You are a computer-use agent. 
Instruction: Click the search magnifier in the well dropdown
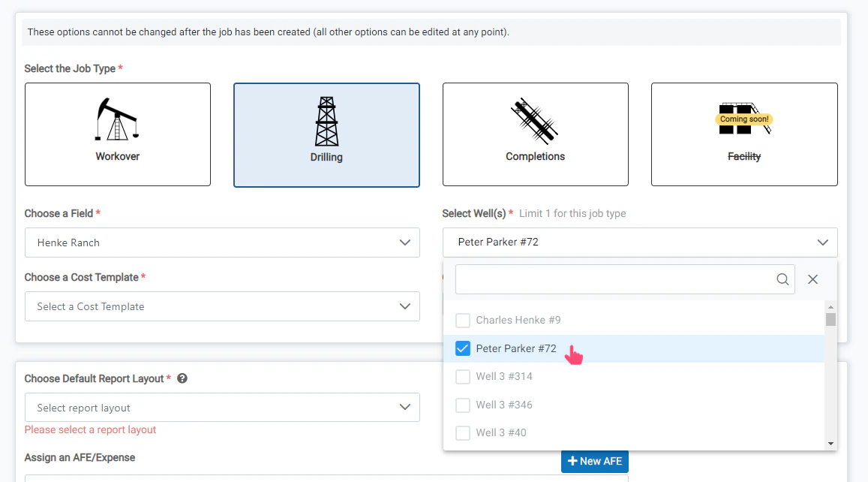(782, 279)
